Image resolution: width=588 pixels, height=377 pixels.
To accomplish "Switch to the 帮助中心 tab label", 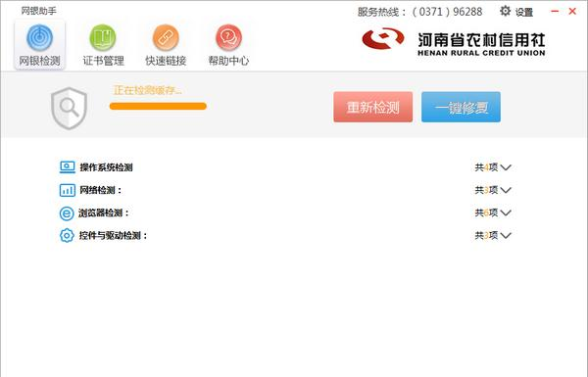I will click(x=228, y=61).
